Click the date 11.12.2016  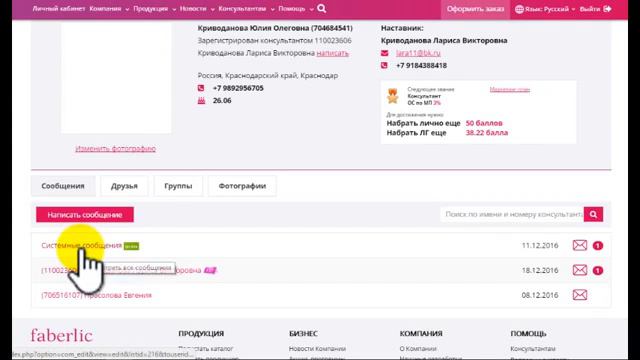pos(540,245)
